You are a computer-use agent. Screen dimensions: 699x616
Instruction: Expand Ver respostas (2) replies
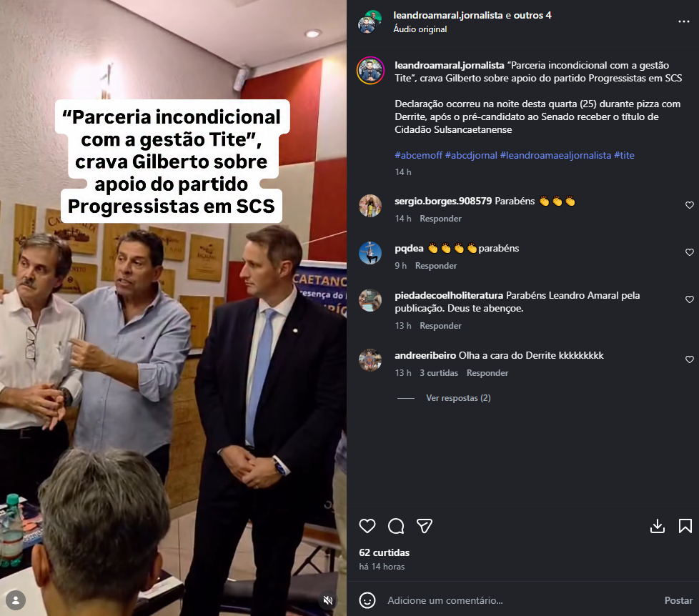(458, 398)
